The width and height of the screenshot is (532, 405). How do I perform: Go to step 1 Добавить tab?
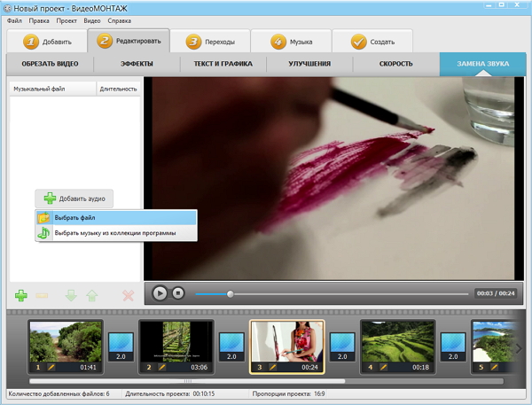[47, 42]
